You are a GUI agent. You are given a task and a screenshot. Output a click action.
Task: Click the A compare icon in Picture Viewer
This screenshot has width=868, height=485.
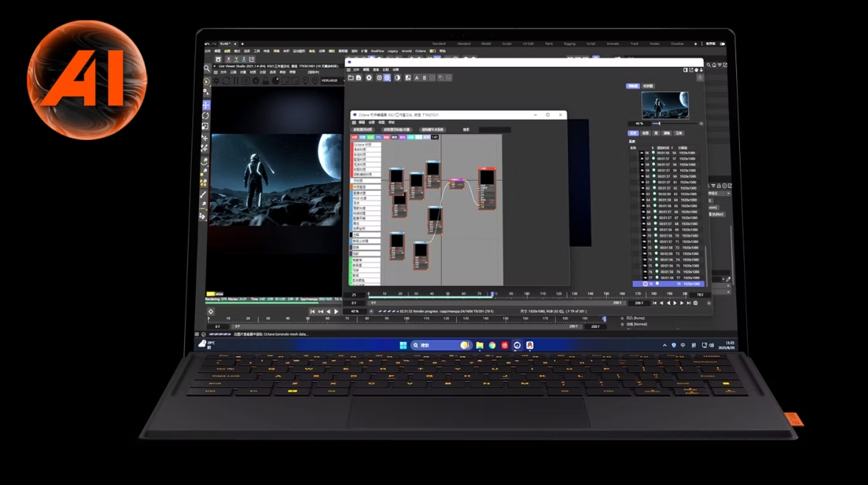416,77
